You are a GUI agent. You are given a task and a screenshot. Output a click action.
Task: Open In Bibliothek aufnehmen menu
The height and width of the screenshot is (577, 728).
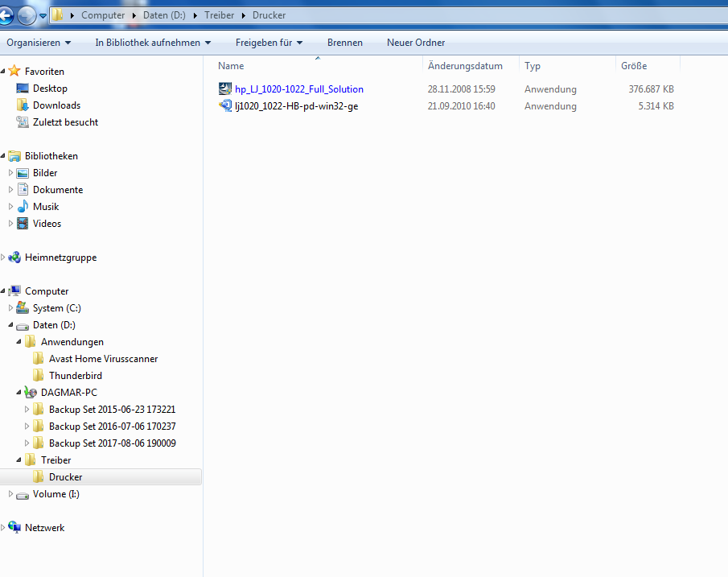click(153, 43)
